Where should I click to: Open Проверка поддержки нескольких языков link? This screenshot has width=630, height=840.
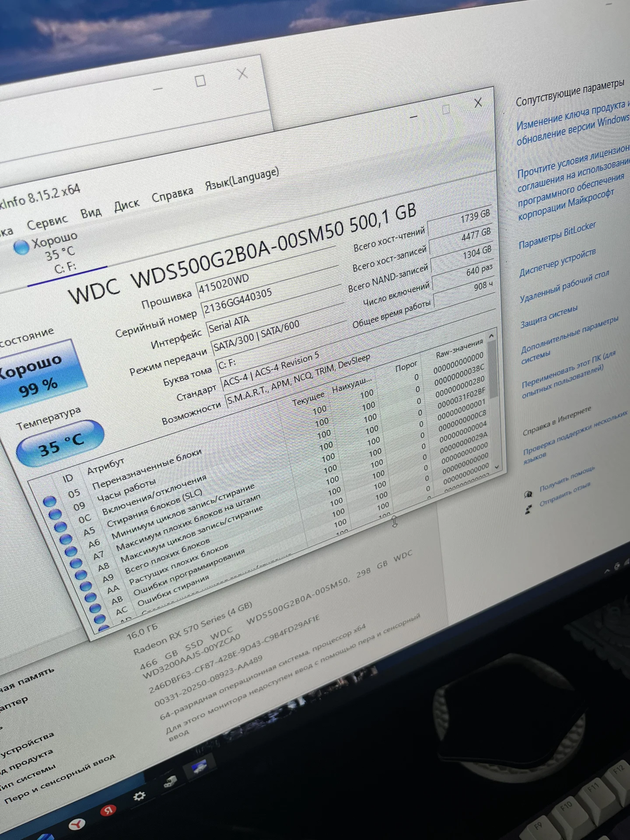[x=575, y=437]
